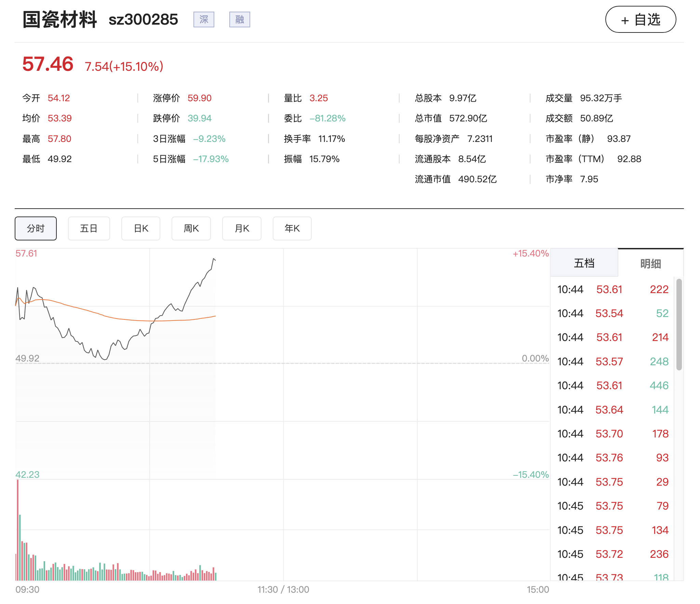Switch to the 五日 chart view
This screenshot has width=700, height=604.
click(x=89, y=228)
